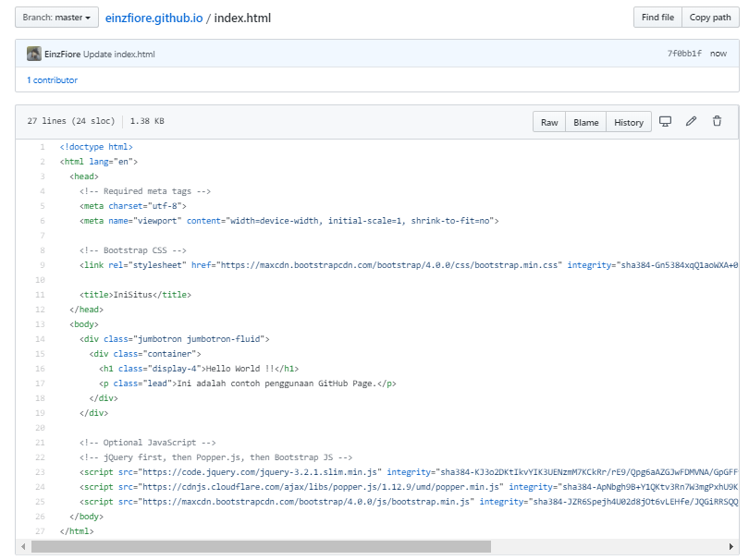Open the file History
Screen dimensions: 749x560
click(x=628, y=122)
